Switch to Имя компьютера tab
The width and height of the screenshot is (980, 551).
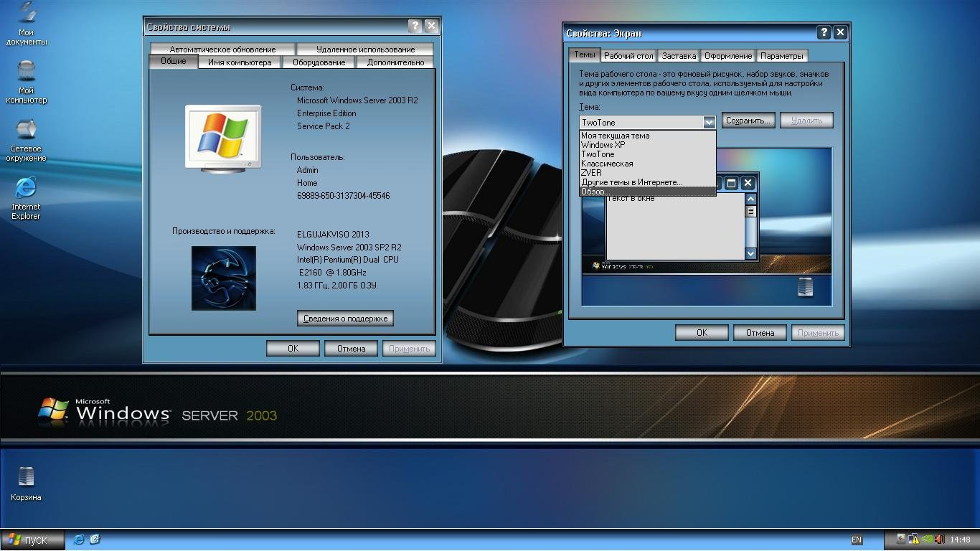[x=240, y=62]
